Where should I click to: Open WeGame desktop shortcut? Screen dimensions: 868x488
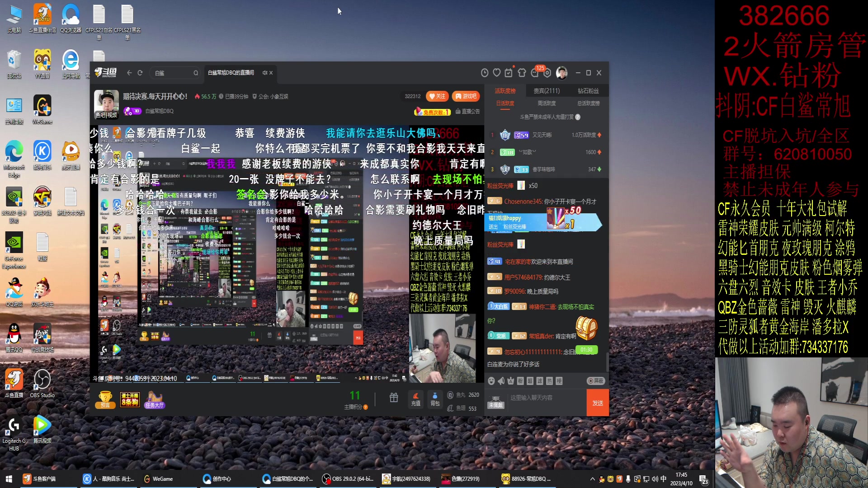[x=42, y=110]
